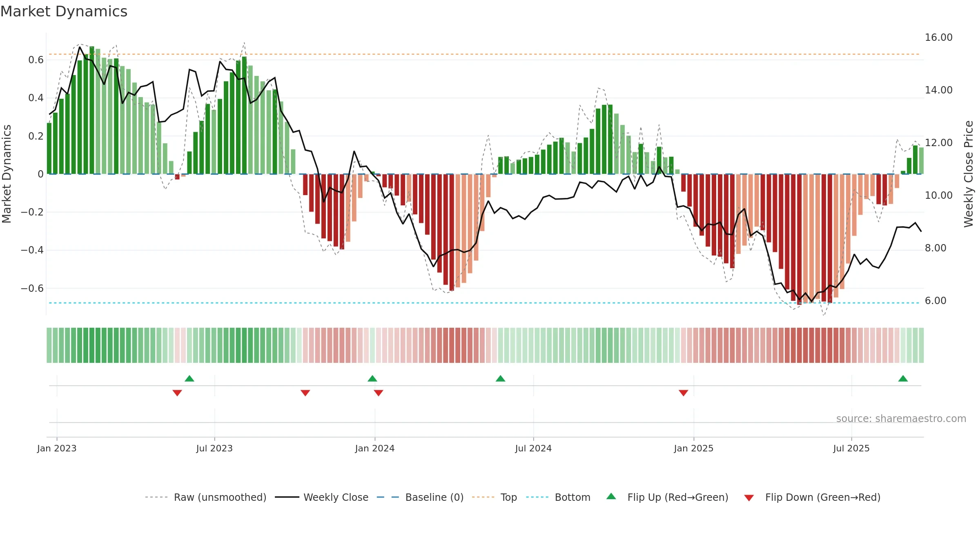Click the Jan 2025 axis label

tap(694, 448)
